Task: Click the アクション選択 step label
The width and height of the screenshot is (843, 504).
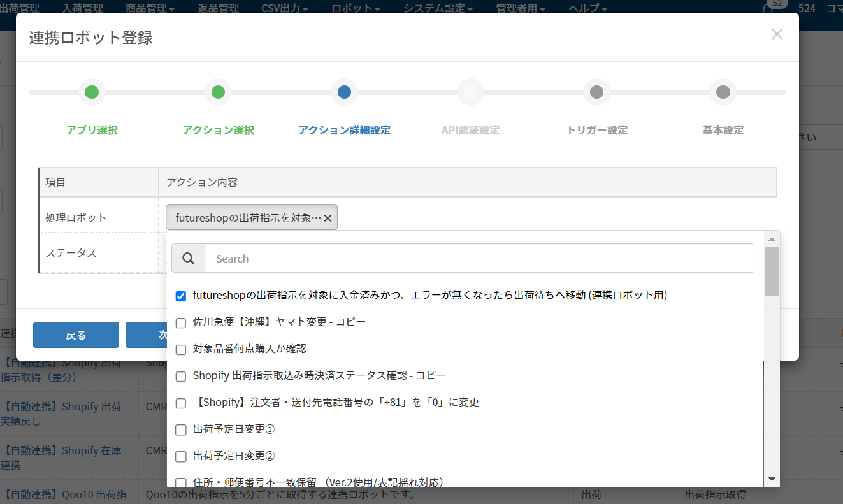Action: pyautogui.click(x=218, y=130)
